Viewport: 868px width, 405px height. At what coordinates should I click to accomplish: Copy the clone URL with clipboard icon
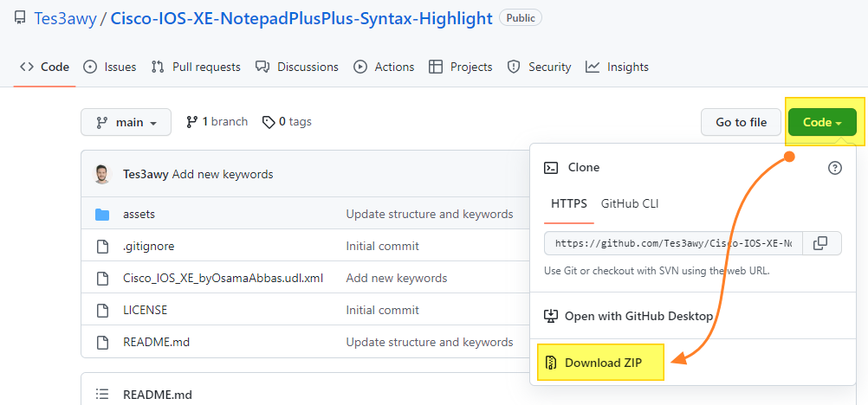pyautogui.click(x=821, y=243)
